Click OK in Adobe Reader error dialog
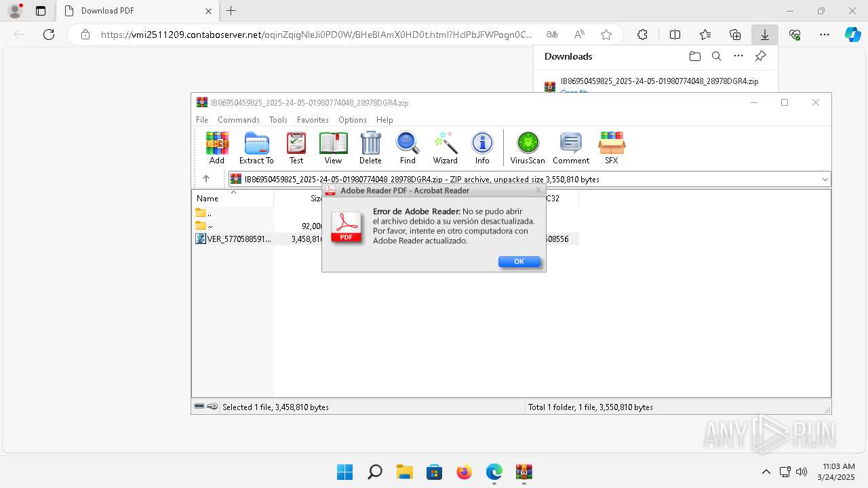This screenshot has width=868, height=488. (x=519, y=262)
